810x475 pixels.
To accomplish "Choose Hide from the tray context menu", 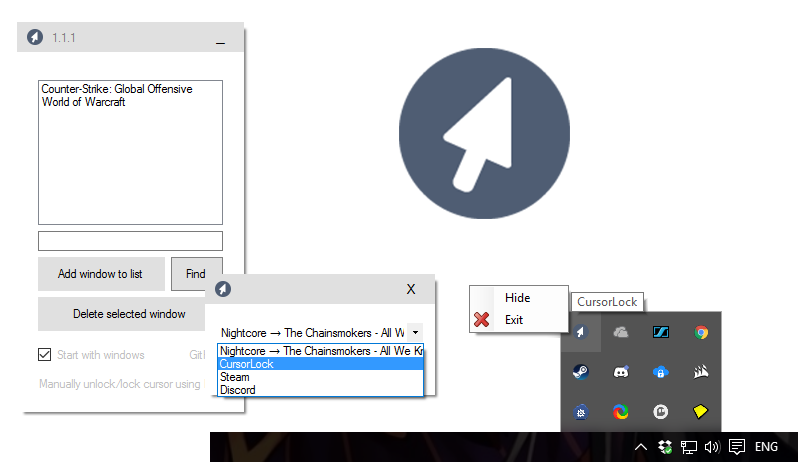I will click(518, 298).
